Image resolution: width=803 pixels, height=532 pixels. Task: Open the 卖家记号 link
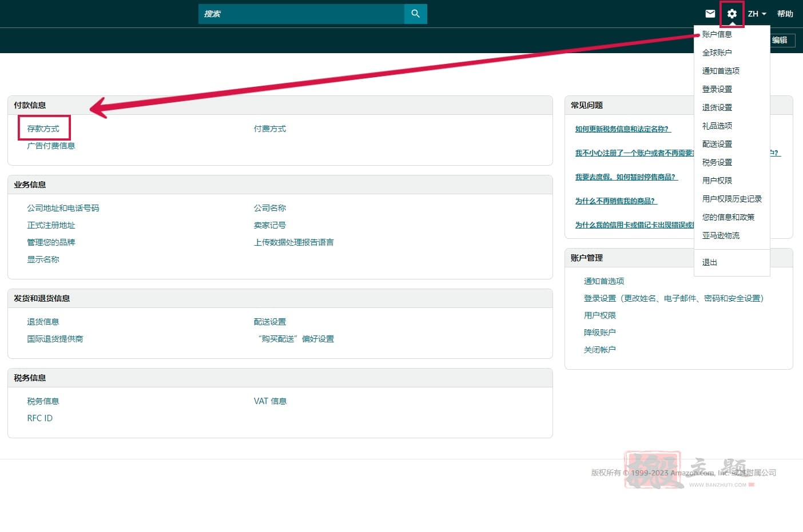[x=270, y=225]
